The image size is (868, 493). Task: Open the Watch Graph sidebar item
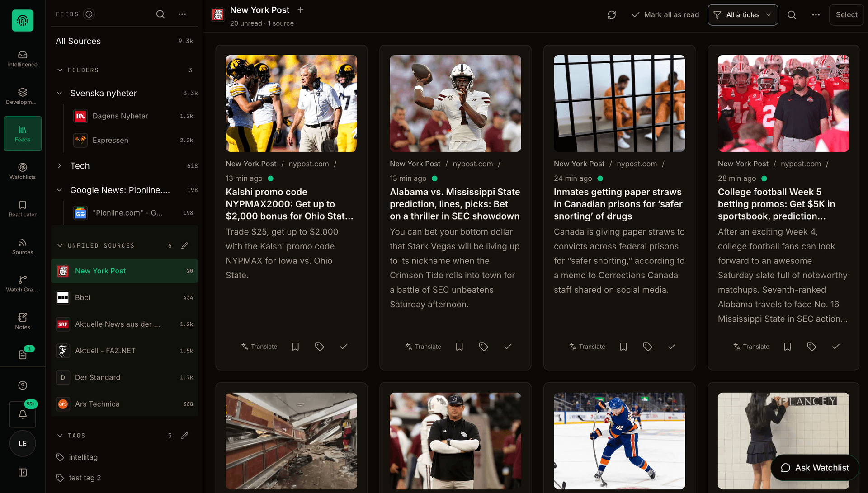[23, 284]
